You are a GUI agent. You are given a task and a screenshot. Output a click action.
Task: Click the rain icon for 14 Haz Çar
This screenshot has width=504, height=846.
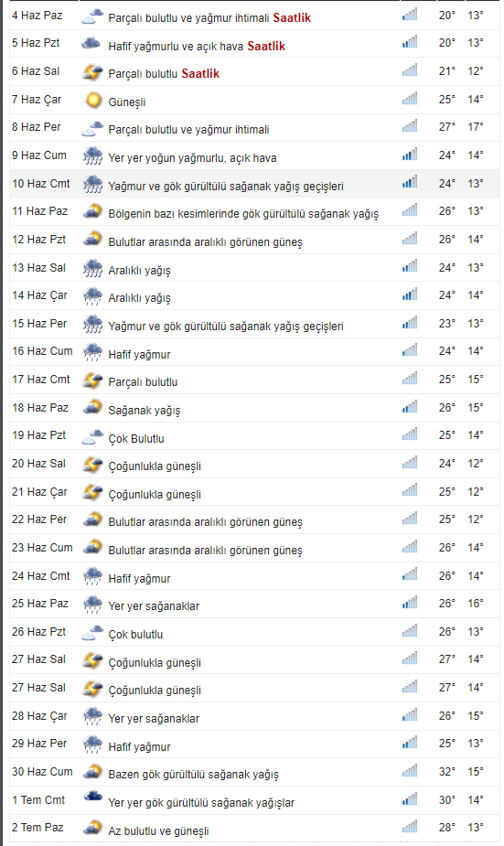tap(92, 296)
